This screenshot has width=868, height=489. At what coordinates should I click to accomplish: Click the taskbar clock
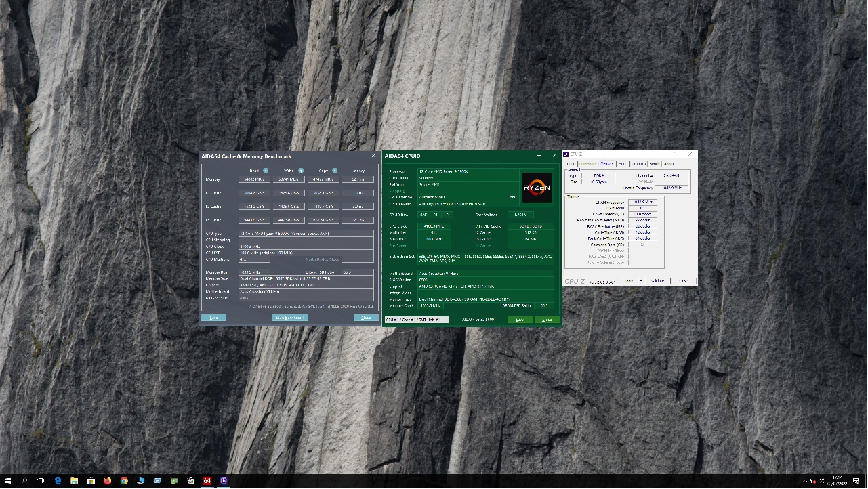point(837,482)
